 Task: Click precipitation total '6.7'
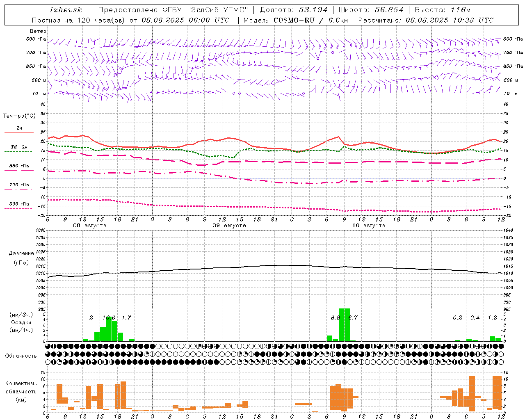[x=353, y=317]
